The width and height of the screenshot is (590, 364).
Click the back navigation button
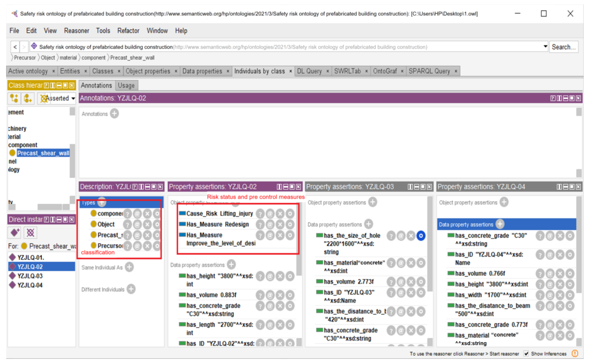15,47
